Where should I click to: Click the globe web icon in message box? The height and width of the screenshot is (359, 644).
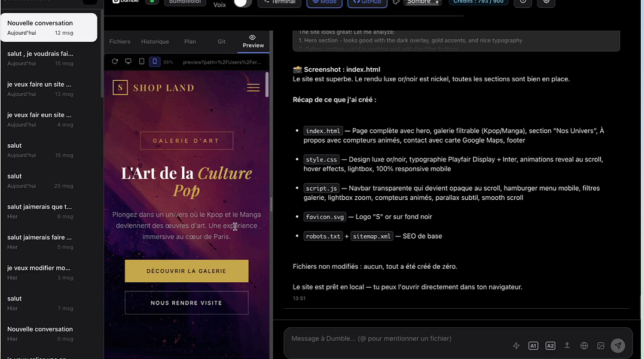click(584, 346)
